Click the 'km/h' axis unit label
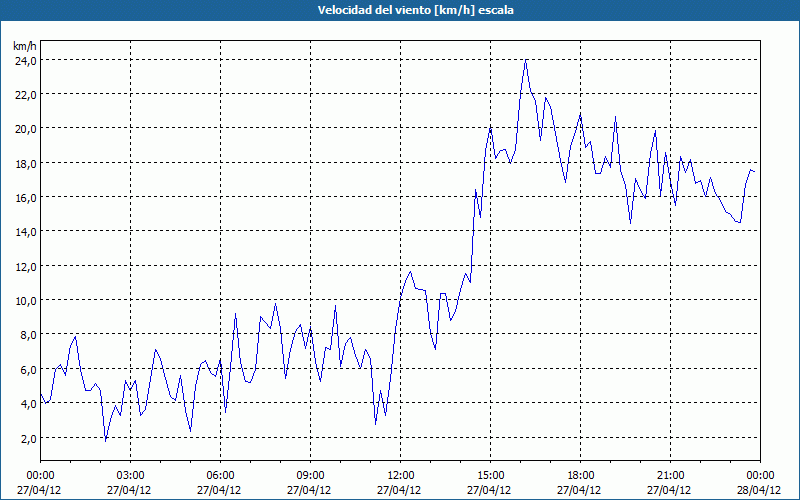The width and height of the screenshot is (800, 500). coord(24,46)
